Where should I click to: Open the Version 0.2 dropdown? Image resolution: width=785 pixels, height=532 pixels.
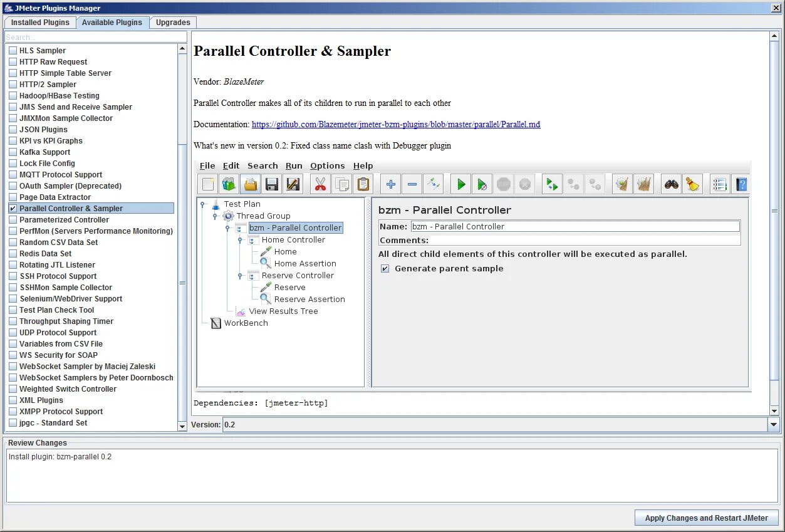pyautogui.click(x=774, y=425)
